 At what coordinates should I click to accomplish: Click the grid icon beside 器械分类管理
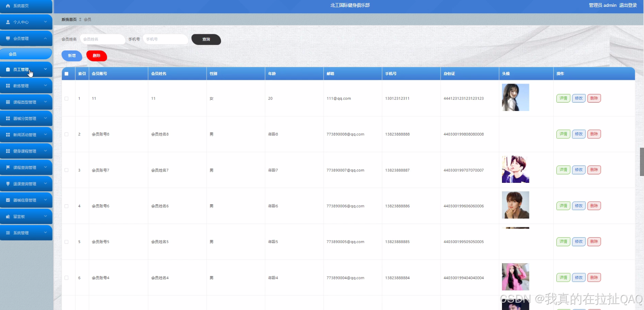click(x=8, y=119)
